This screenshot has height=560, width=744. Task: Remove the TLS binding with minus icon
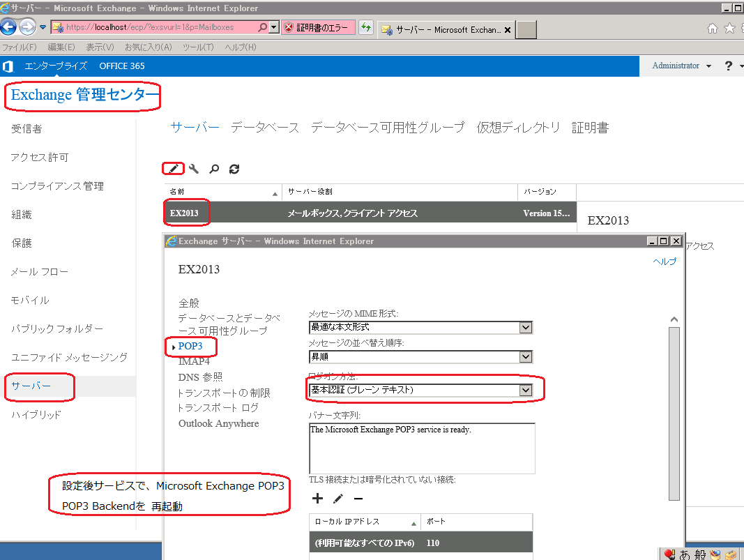pos(358,499)
